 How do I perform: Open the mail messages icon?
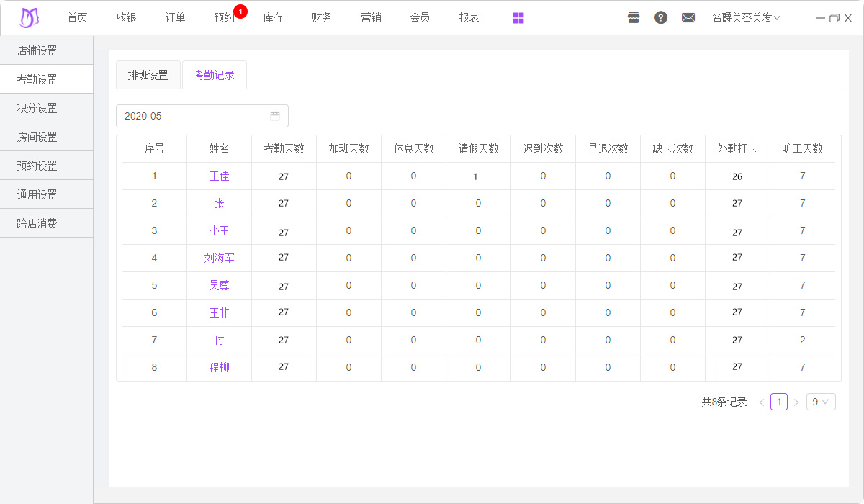[688, 18]
